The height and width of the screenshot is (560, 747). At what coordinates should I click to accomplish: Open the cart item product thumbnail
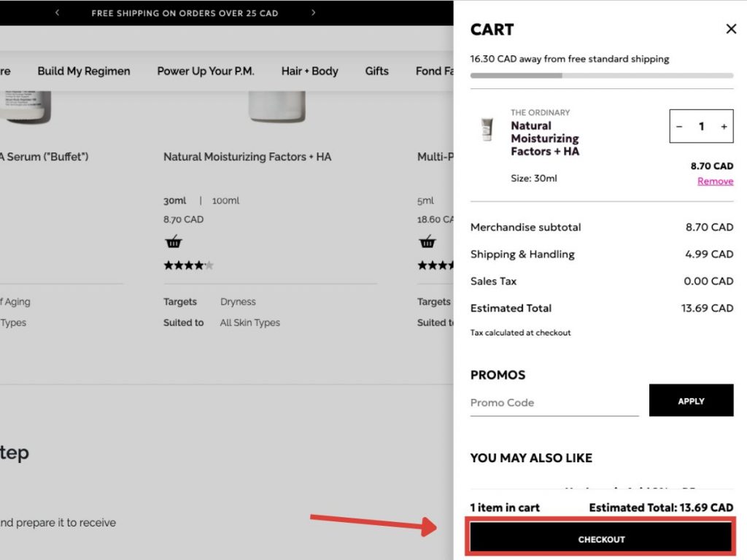click(487, 130)
